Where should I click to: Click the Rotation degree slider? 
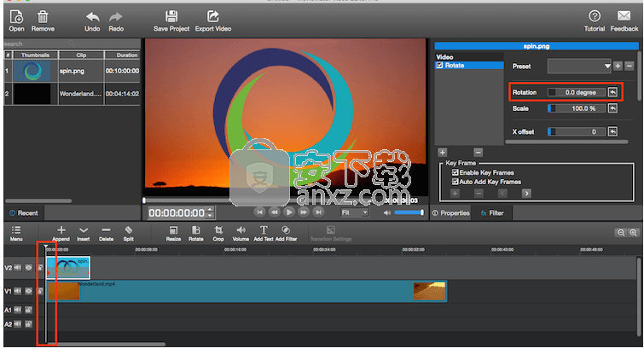tap(577, 92)
